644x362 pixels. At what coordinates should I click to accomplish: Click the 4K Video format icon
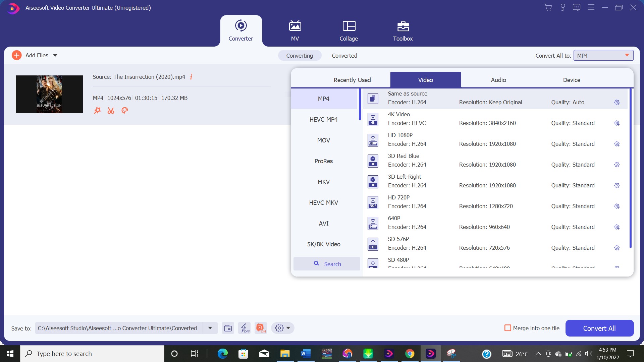(373, 119)
